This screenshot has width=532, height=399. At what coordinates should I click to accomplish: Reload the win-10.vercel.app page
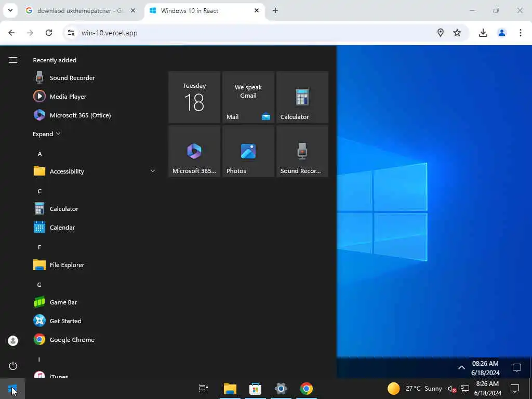click(x=49, y=33)
